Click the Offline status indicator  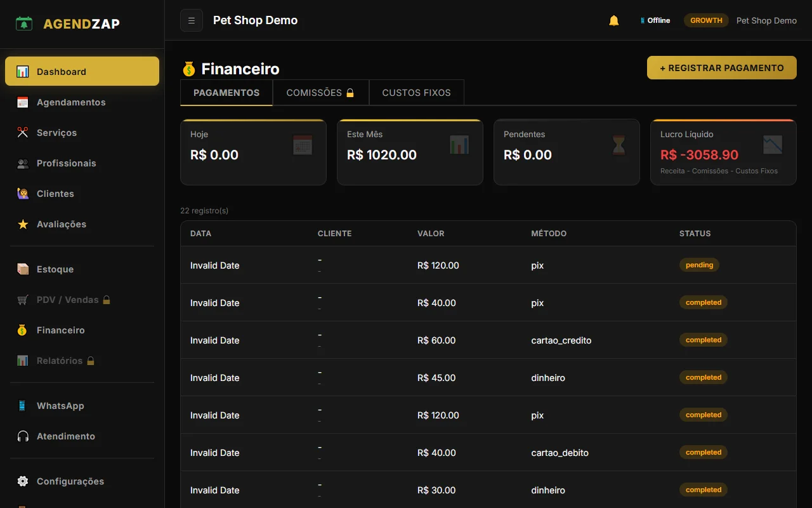pos(655,20)
